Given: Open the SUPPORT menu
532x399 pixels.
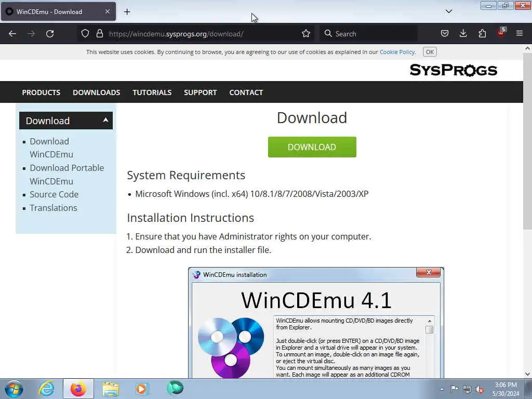Looking at the screenshot, I should 200,92.
